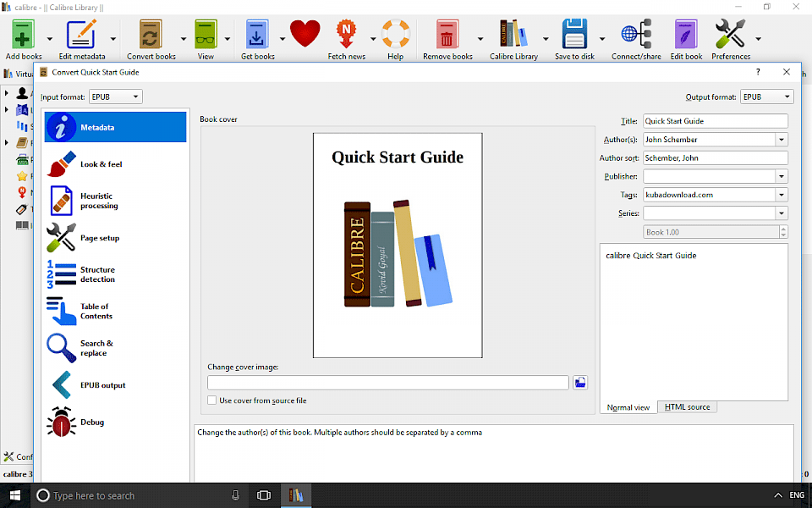Click the Author sort input field
This screenshot has height=508, width=812.
[x=716, y=158]
